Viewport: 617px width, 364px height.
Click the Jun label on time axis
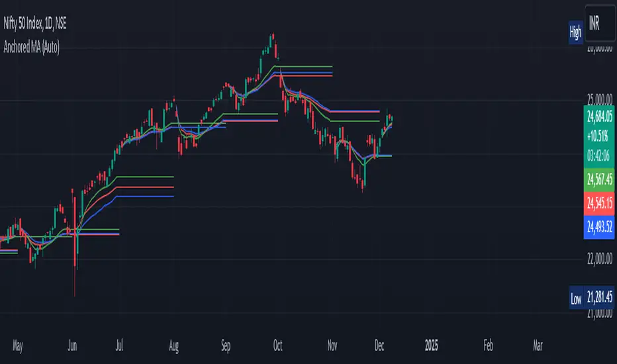click(x=73, y=345)
